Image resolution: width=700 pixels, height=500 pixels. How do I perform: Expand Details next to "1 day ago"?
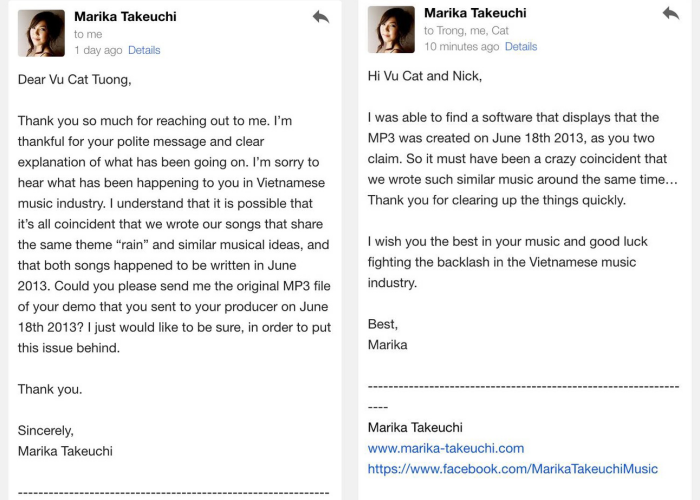tap(144, 50)
